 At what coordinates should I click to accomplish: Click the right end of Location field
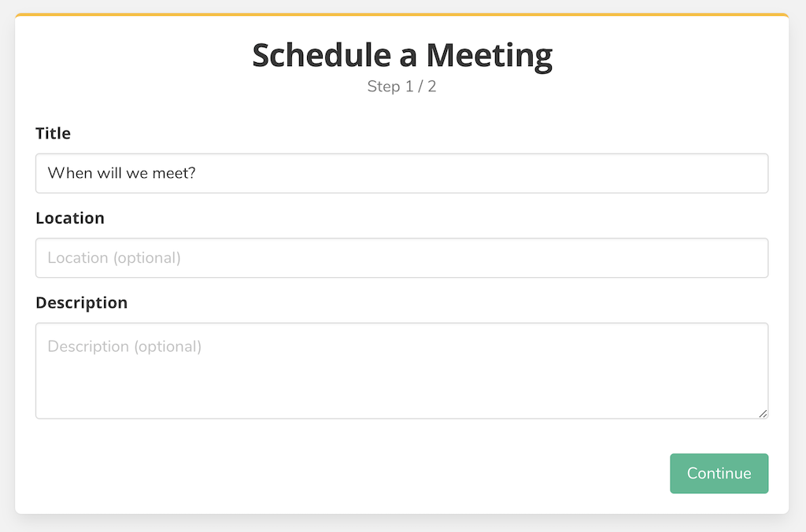coord(748,258)
